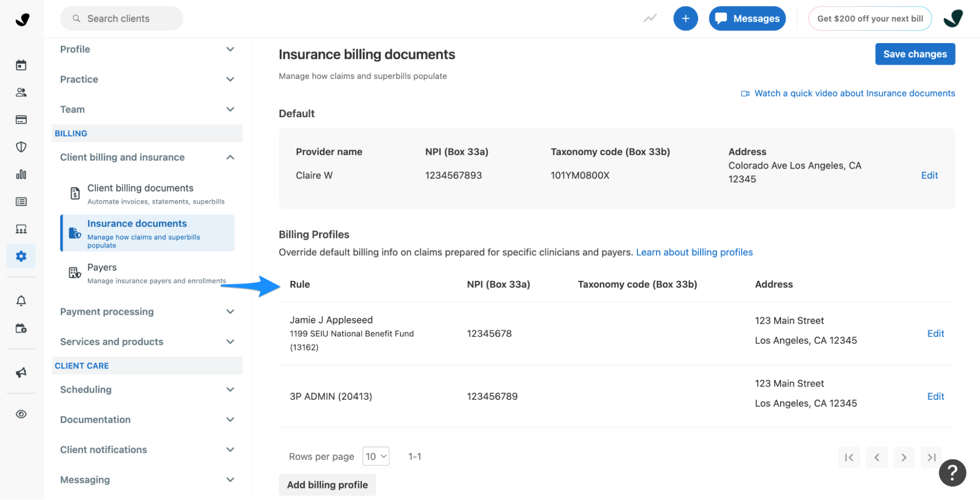The width and height of the screenshot is (980, 500).
Task: Go to next page of billing profiles
Action: pos(904,457)
